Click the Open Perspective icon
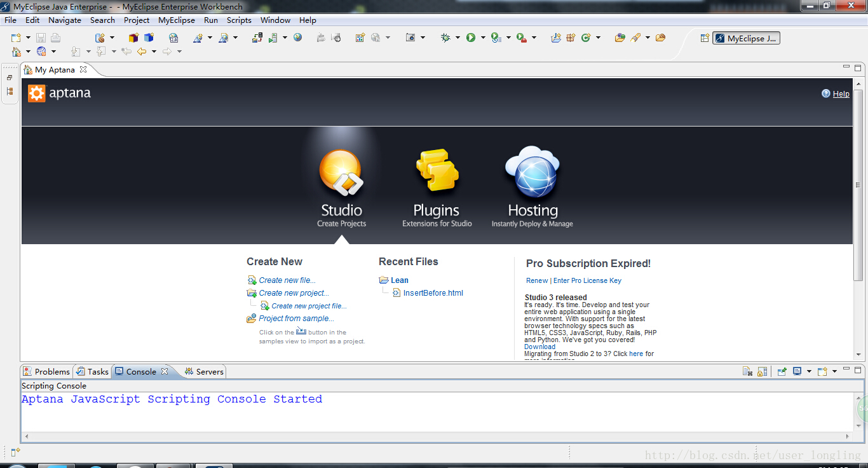The width and height of the screenshot is (868, 468). click(705, 38)
